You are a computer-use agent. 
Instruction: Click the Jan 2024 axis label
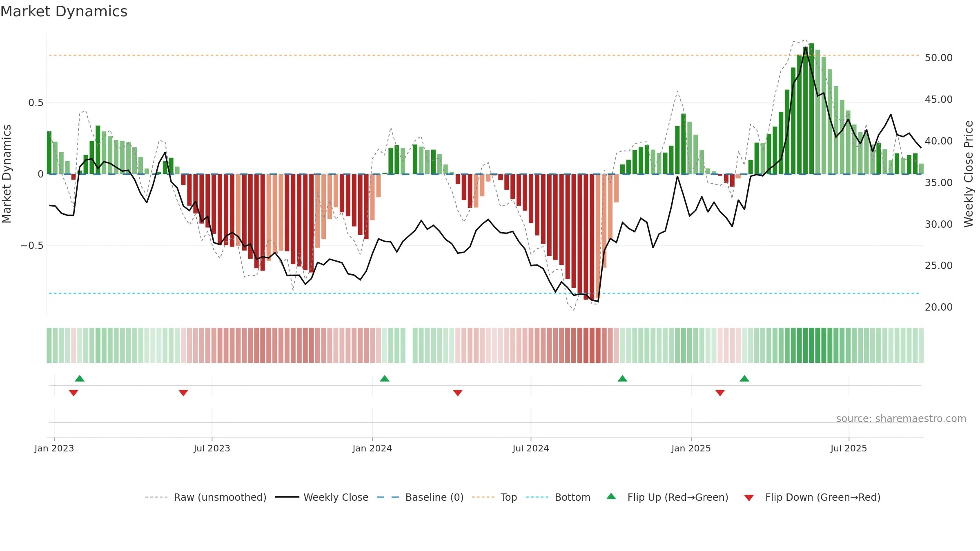[372, 448]
